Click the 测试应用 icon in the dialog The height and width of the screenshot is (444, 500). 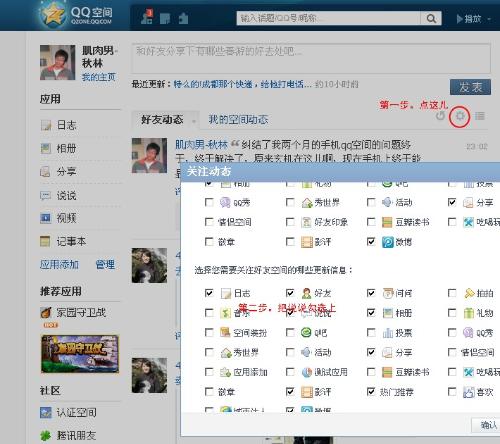click(x=306, y=372)
